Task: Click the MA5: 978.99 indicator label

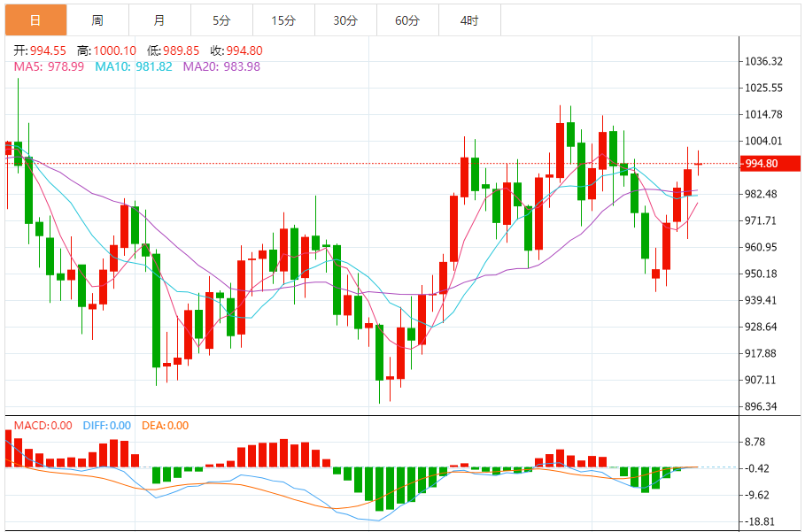Action: click(49, 66)
